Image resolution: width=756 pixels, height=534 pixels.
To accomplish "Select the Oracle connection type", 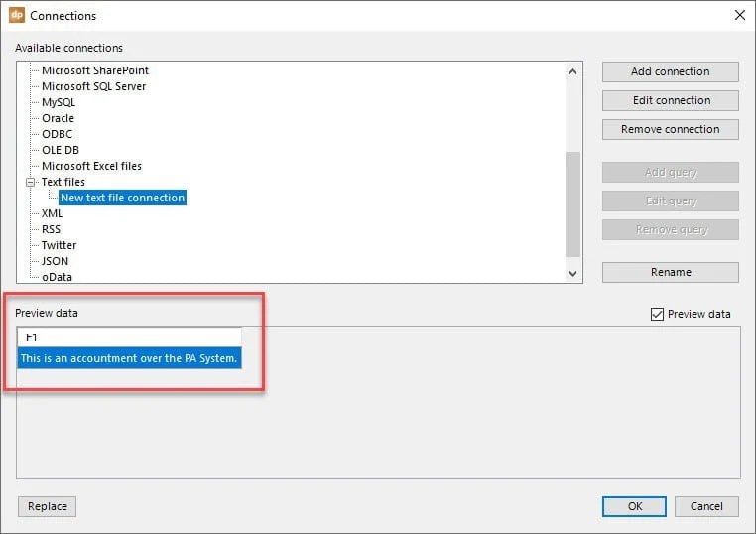I will (x=58, y=118).
